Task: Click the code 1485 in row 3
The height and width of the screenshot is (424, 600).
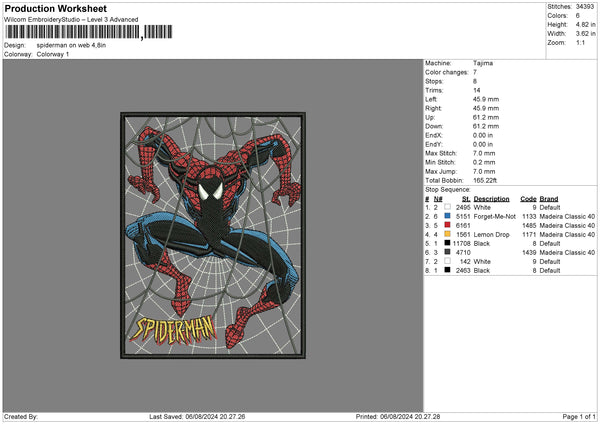Action: (529, 225)
